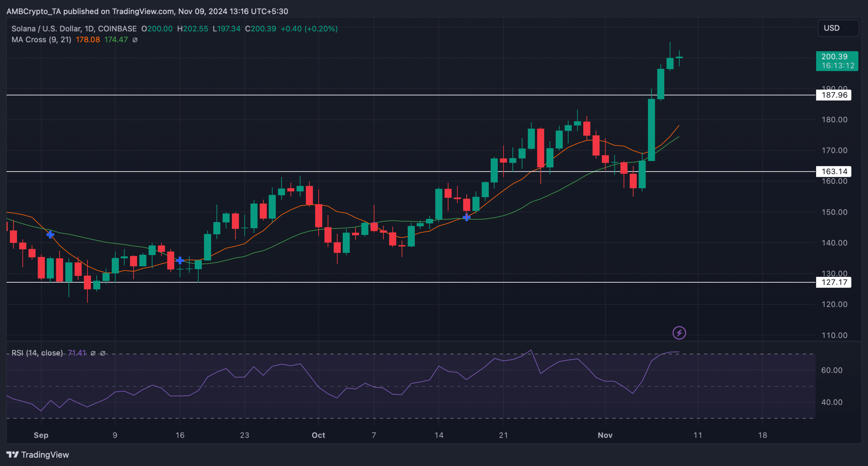Viewport: 868px width, 466px height.
Task: Click the 150.00 price axis label
Action: coord(834,212)
